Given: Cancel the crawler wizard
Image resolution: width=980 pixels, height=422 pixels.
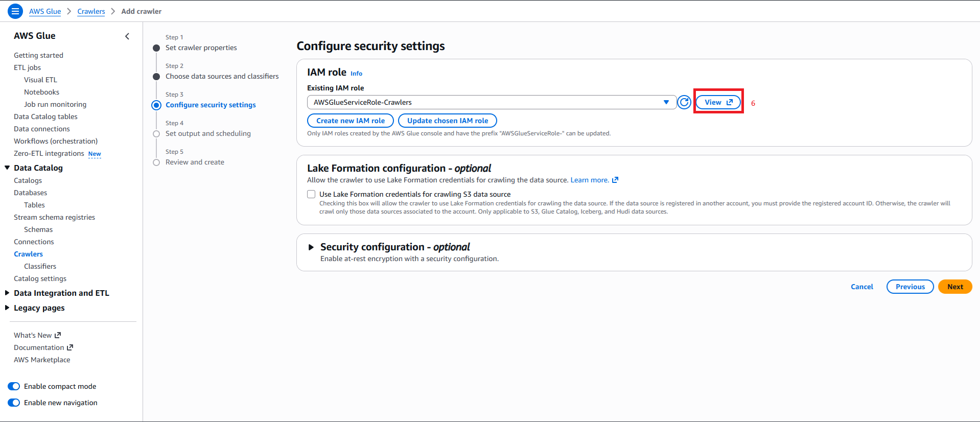Looking at the screenshot, I should tap(862, 287).
